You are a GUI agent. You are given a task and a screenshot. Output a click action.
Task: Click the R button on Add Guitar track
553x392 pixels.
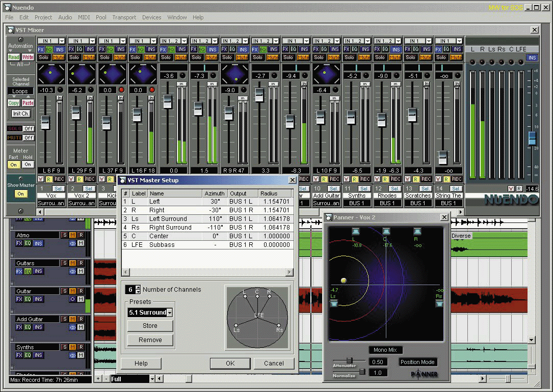pos(81,319)
